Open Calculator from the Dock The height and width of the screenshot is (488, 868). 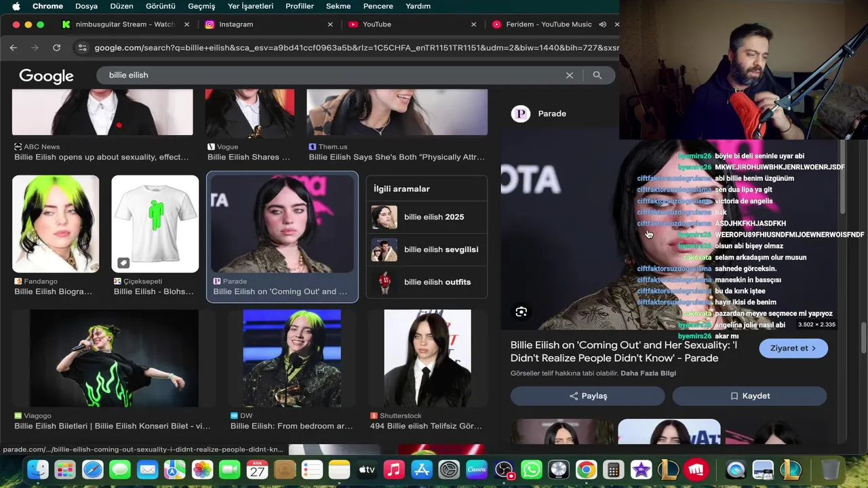[614, 469]
